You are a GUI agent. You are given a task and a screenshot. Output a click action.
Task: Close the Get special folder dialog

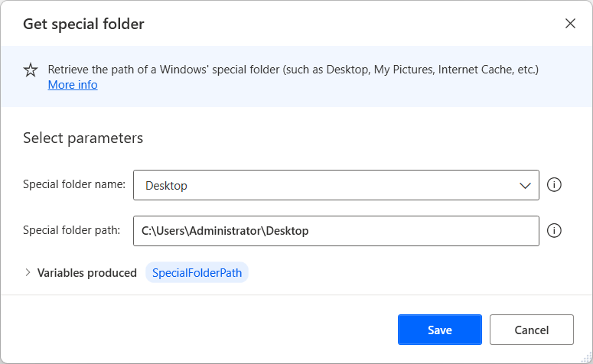[570, 24]
